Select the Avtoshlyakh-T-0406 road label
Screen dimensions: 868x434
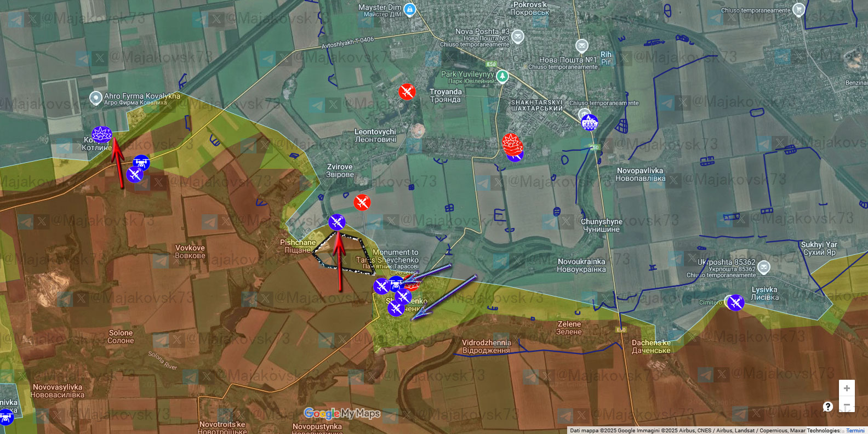(x=347, y=43)
